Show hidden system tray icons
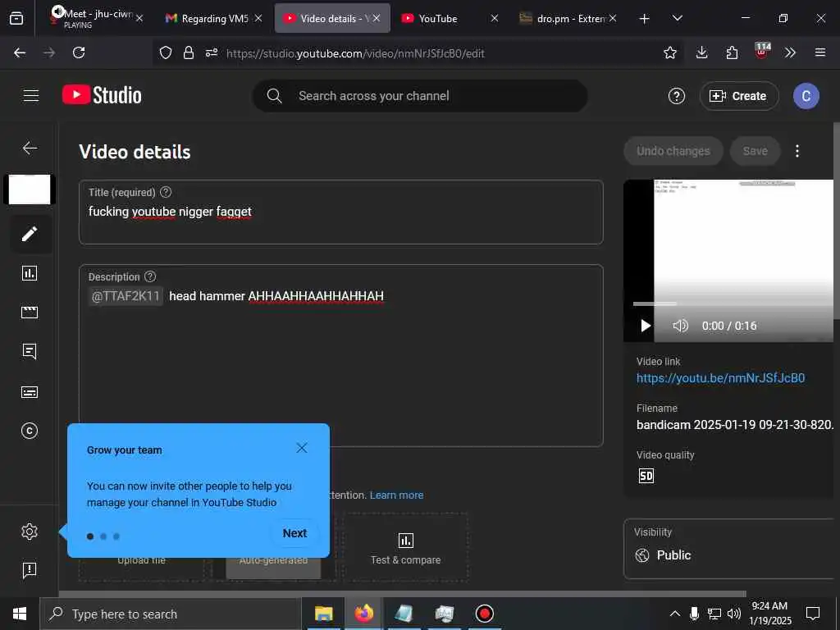840x630 pixels. (675, 614)
